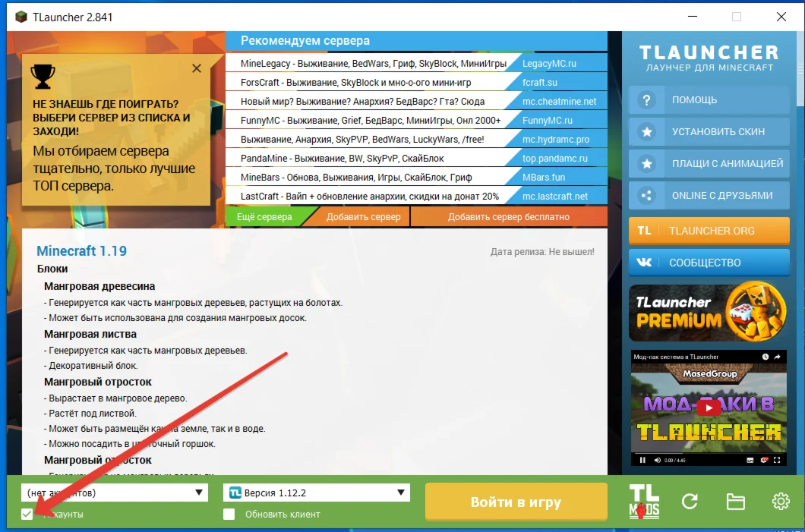Image resolution: width=805 pixels, height=532 pixels.
Task: Open TL Mods icon in bottom bar
Action: pos(644,501)
